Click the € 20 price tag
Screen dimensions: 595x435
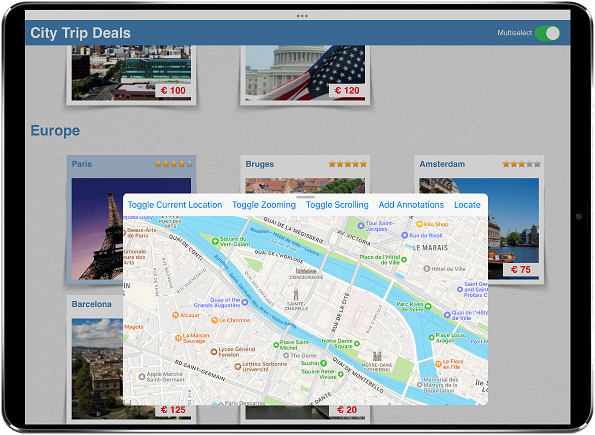347,410
